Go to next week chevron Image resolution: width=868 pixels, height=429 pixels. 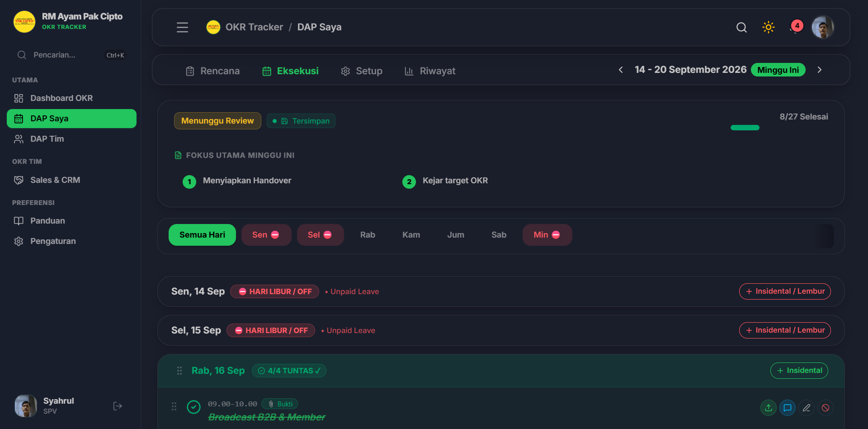pyautogui.click(x=819, y=70)
